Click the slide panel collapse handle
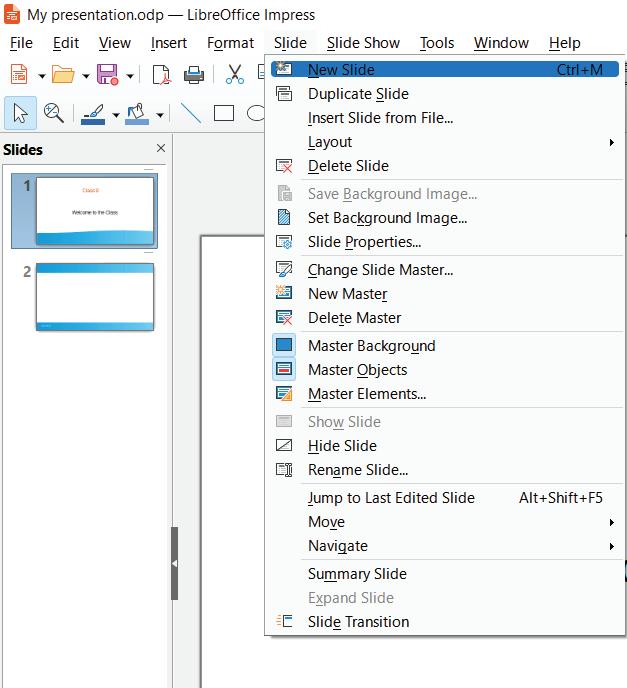Image resolution: width=627 pixels, height=688 pixels. (175, 563)
